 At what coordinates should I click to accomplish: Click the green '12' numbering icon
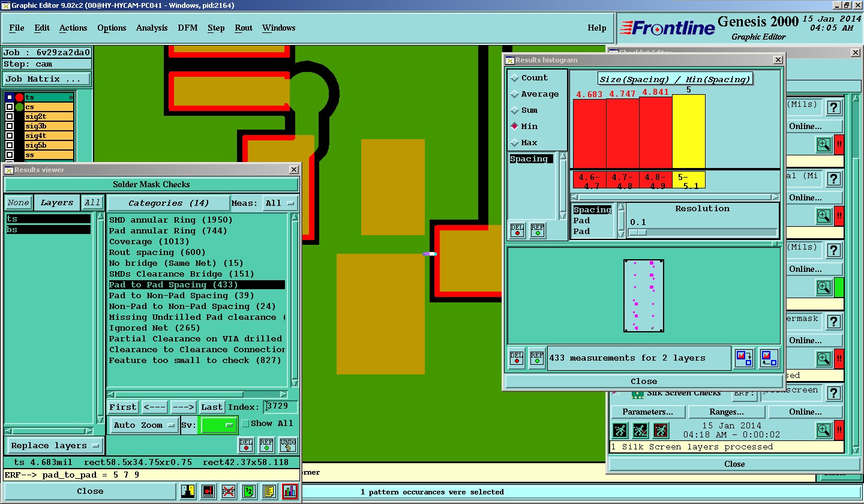point(249,491)
